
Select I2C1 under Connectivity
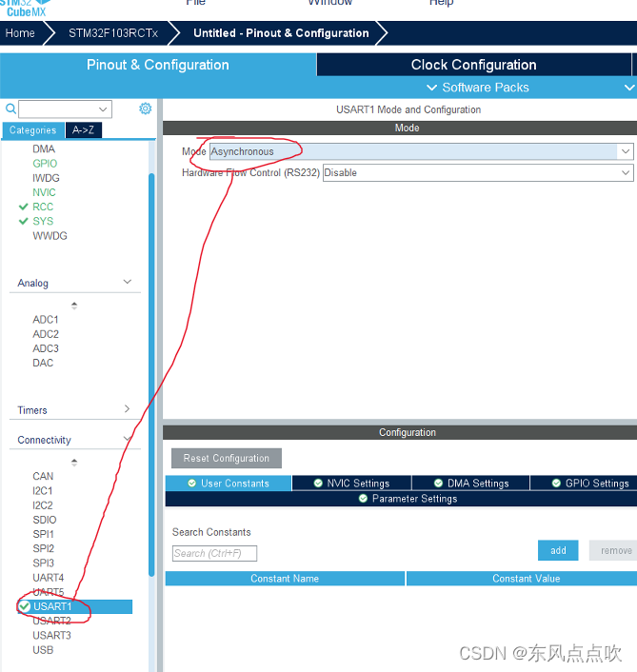tap(43, 491)
